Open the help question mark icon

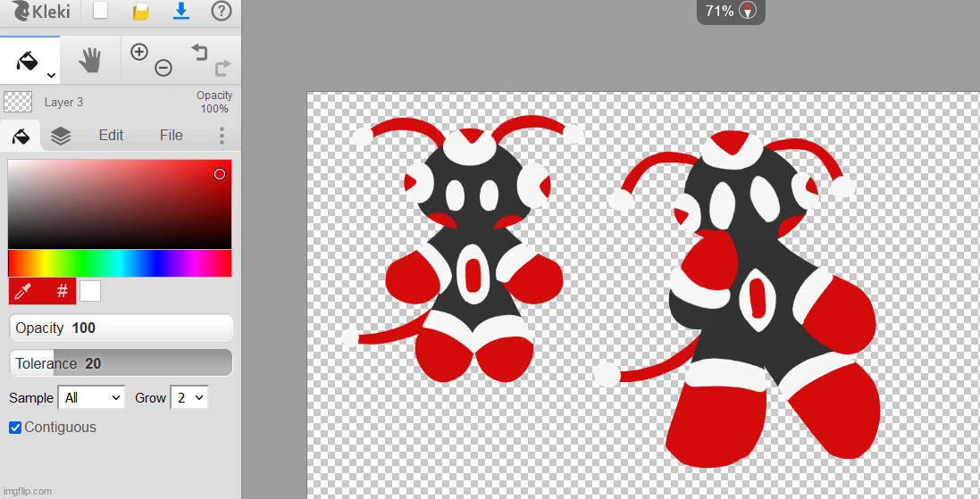(222, 12)
